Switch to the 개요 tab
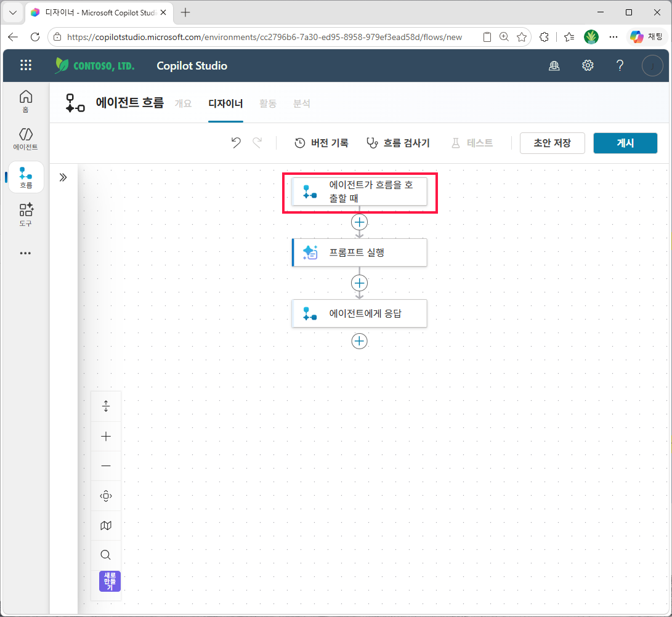Viewport: 672px width, 617px height. (x=183, y=103)
